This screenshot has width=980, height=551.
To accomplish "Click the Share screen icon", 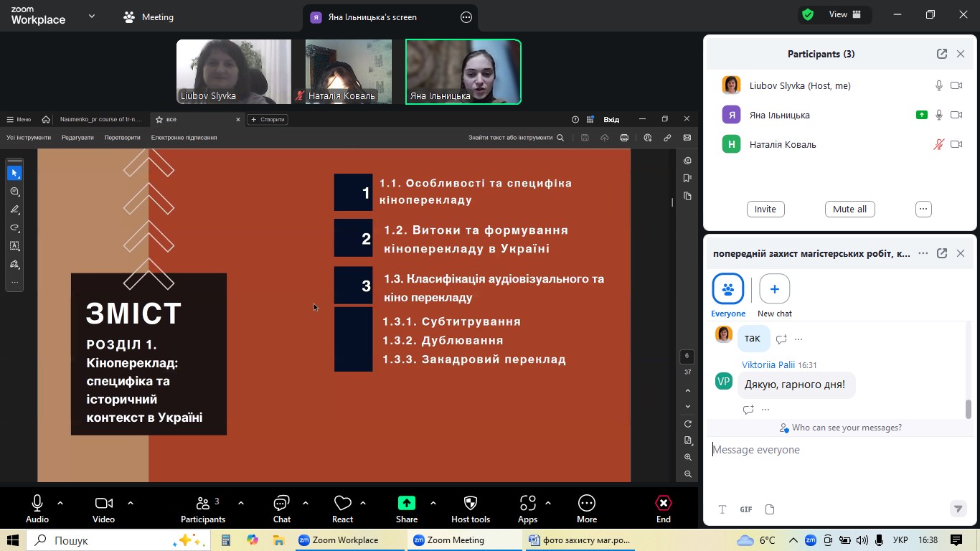I will coord(407,504).
